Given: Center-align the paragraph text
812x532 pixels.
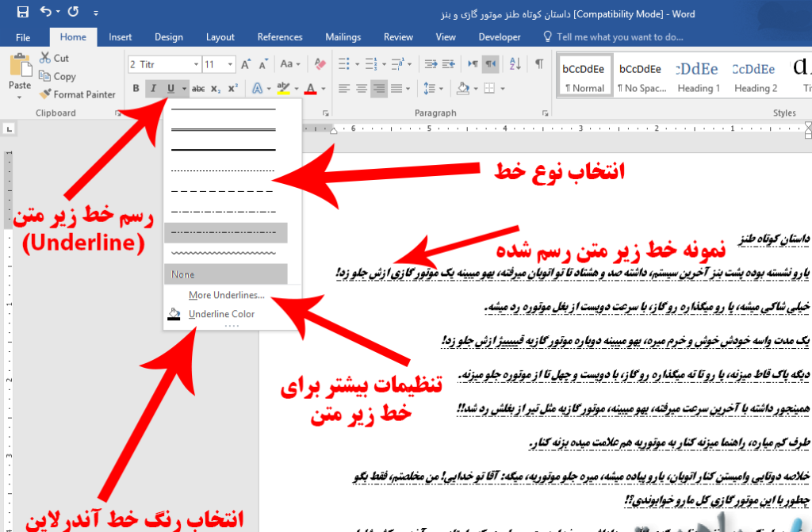Looking at the screenshot, I should (x=362, y=88).
